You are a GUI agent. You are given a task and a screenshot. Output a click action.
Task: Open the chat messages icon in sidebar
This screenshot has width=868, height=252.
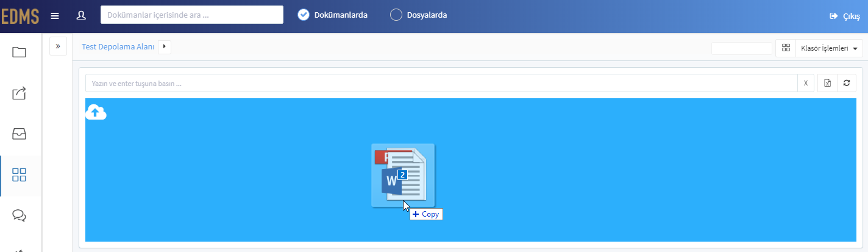(x=20, y=216)
